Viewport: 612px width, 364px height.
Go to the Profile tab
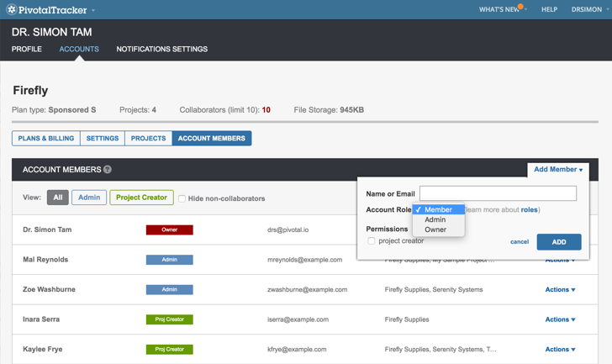(27, 50)
